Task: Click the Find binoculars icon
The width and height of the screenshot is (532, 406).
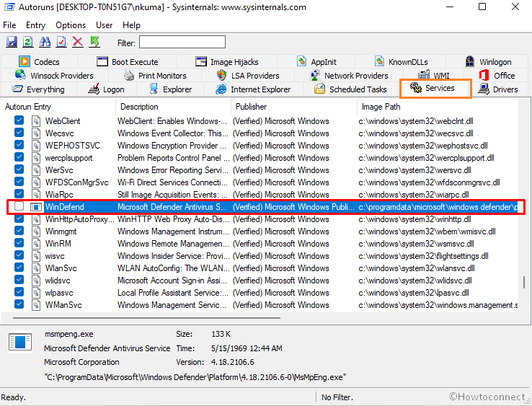Action: coord(45,42)
